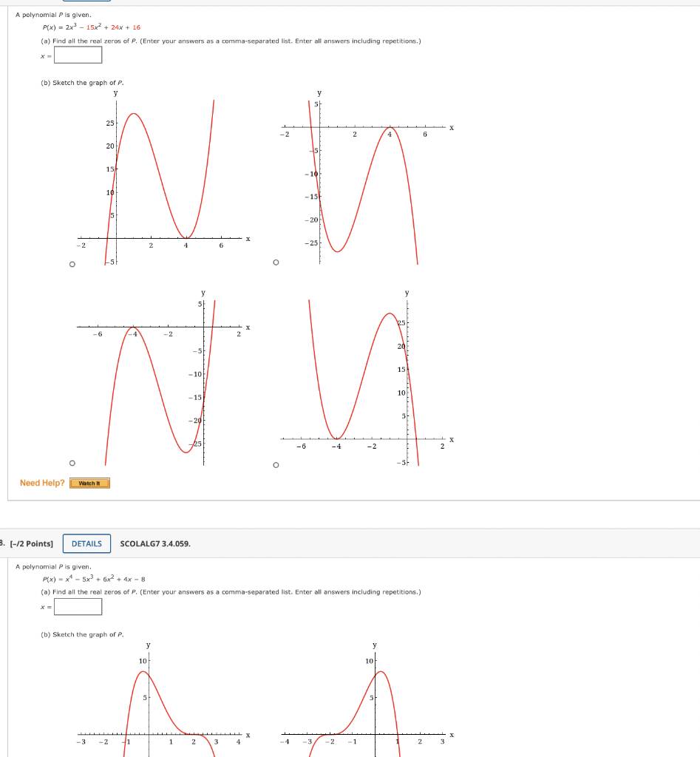The height and width of the screenshot is (757, 700).
Task: Click the zeros input field under the x⁴ polynomial
Action: tap(77, 606)
